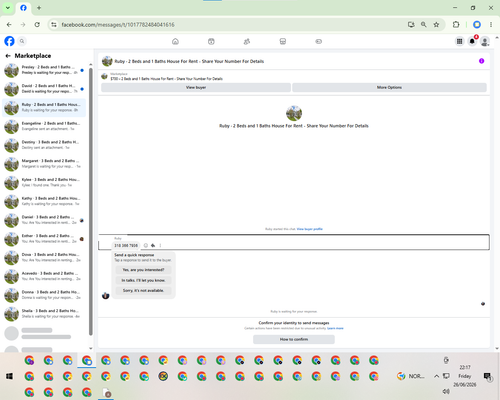Go forward with browser forward arrow
Image resolution: width=500 pixels, height=400 pixels.
[x=23, y=25]
